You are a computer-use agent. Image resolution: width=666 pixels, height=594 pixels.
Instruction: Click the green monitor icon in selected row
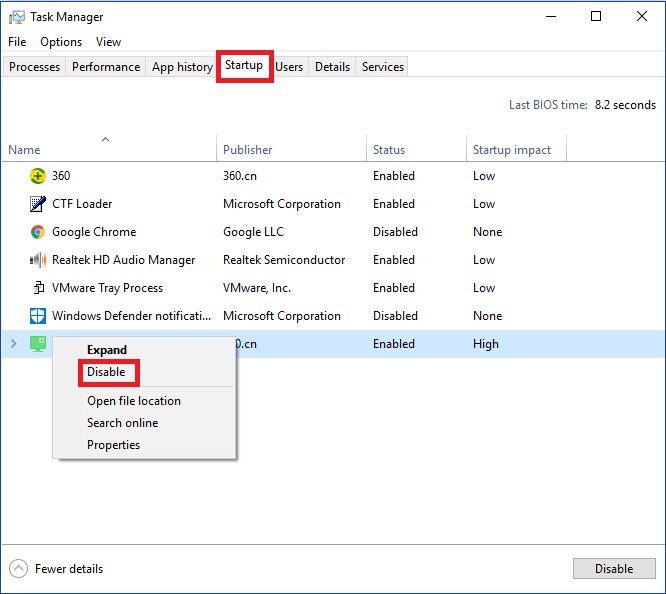click(x=38, y=344)
